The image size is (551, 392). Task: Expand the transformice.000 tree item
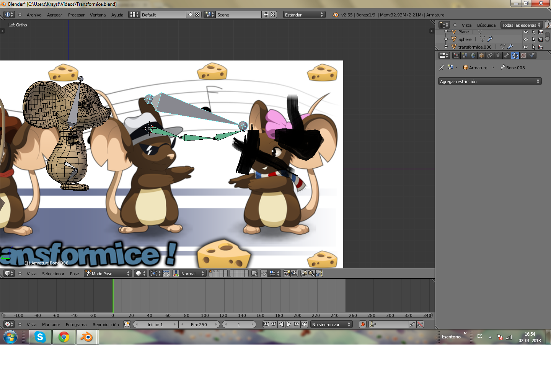tap(446, 47)
